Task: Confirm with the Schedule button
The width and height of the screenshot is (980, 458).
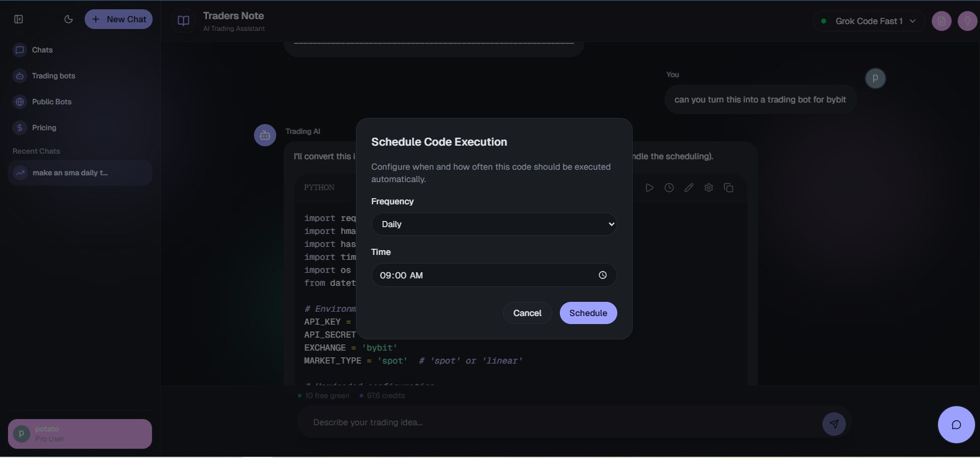Action: pyautogui.click(x=588, y=313)
